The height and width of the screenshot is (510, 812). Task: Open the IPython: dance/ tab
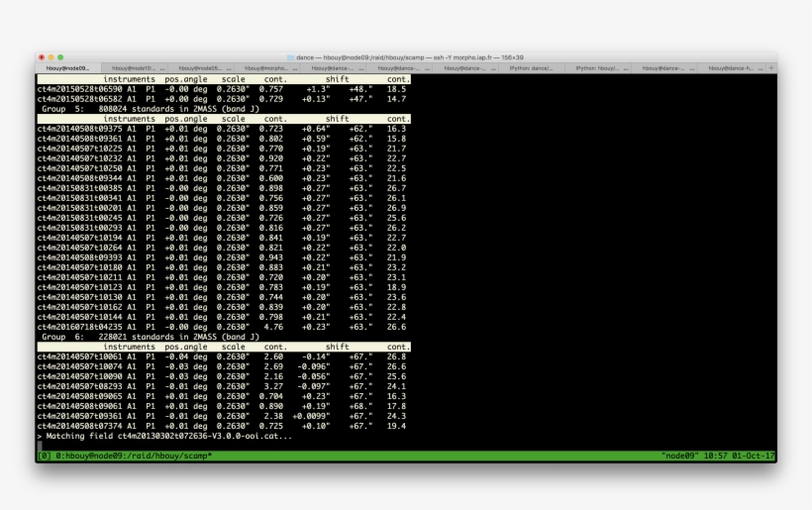(x=531, y=68)
